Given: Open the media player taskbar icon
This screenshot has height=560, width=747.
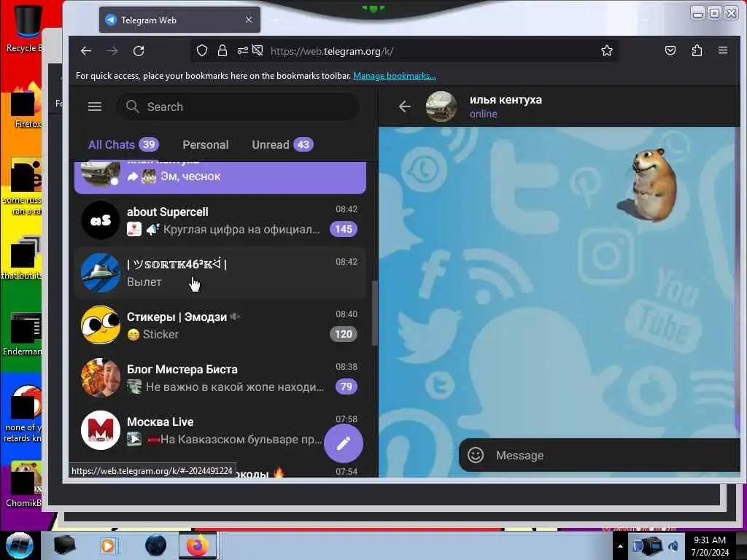Looking at the screenshot, I should click(x=108, y=545).
